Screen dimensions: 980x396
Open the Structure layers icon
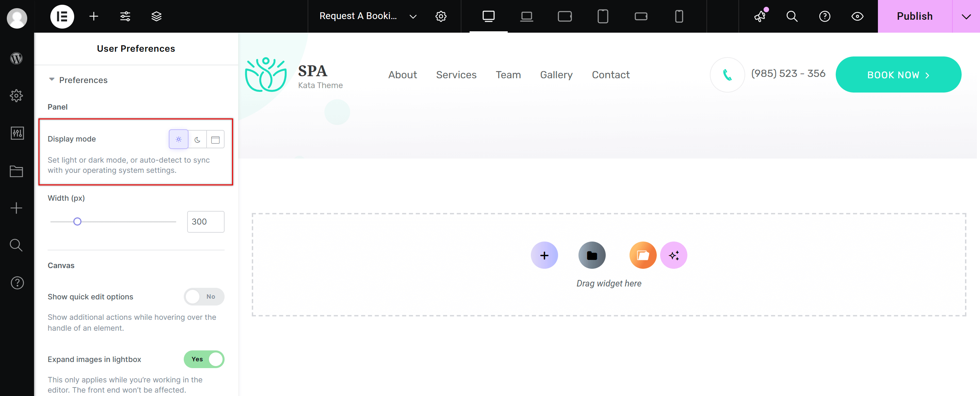coord(157,16)
